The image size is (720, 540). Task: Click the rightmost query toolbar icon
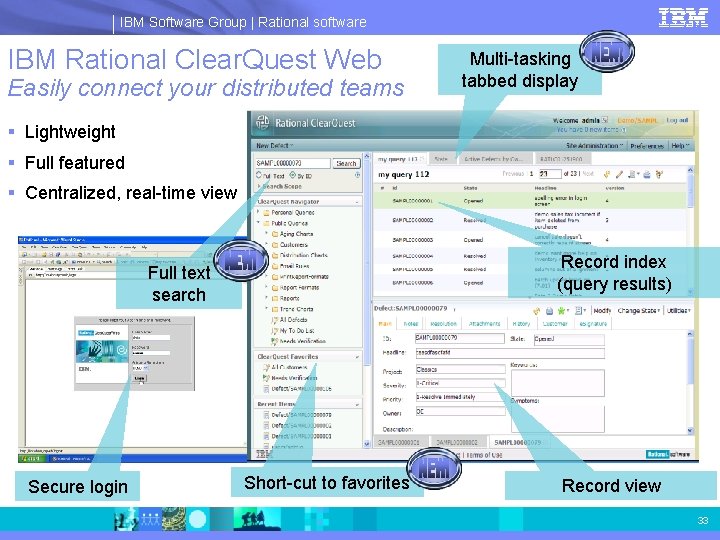click(659, 174)
